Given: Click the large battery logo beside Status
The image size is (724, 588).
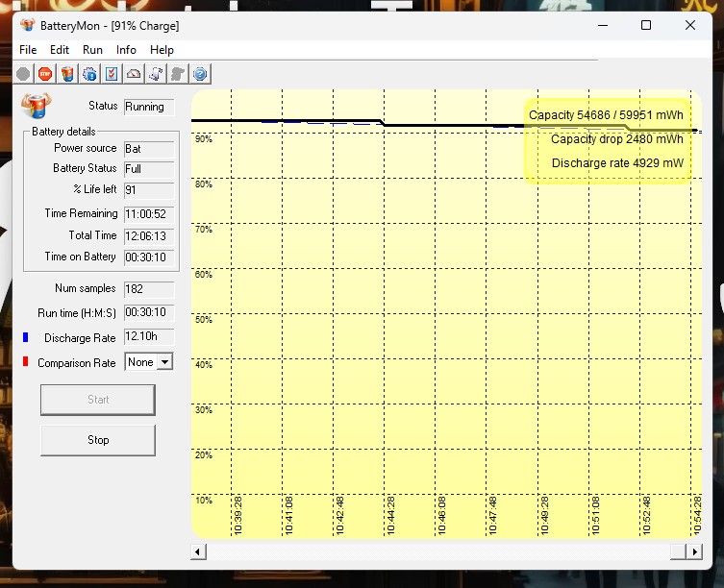Looking at the screenshot, I should pos(36,106).
